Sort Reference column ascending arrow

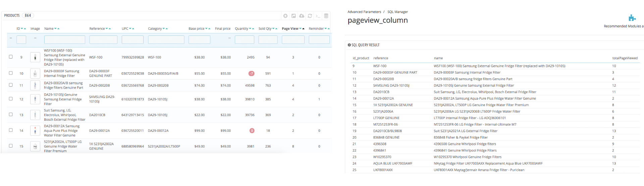pos(110,29)
